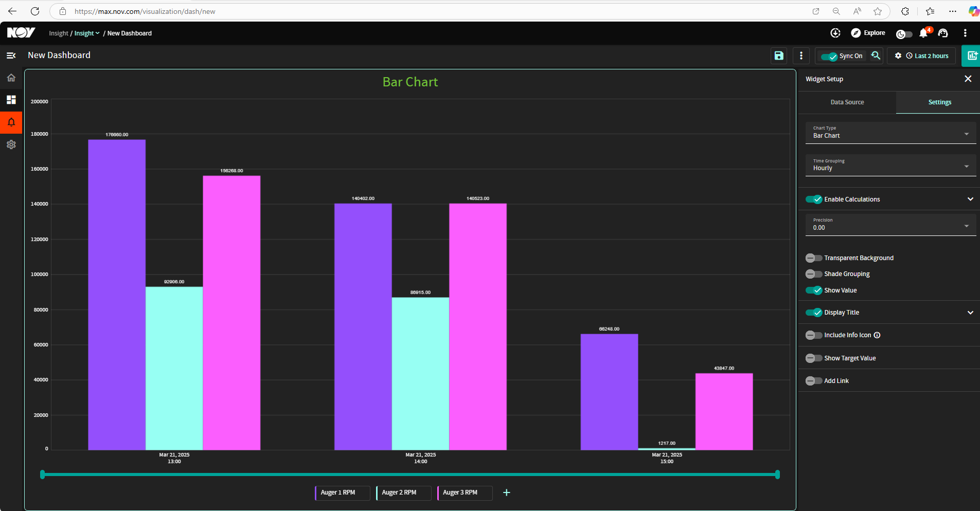
Task: Click the add widget icon at top right
Action: click(x=972, y=56)
